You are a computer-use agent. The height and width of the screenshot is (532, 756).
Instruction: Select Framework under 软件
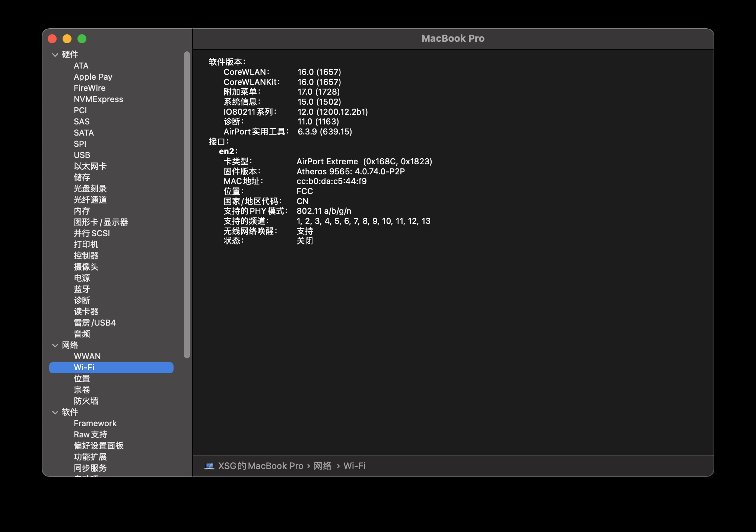coord(95,423)
